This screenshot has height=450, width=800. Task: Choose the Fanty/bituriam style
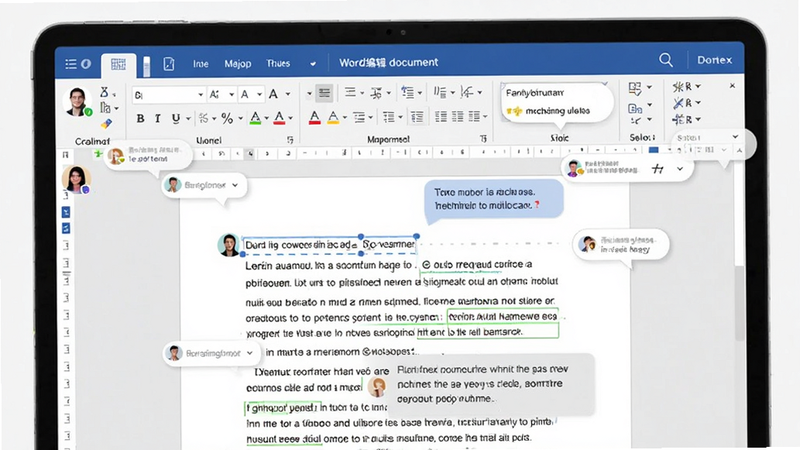pos(535,93)
